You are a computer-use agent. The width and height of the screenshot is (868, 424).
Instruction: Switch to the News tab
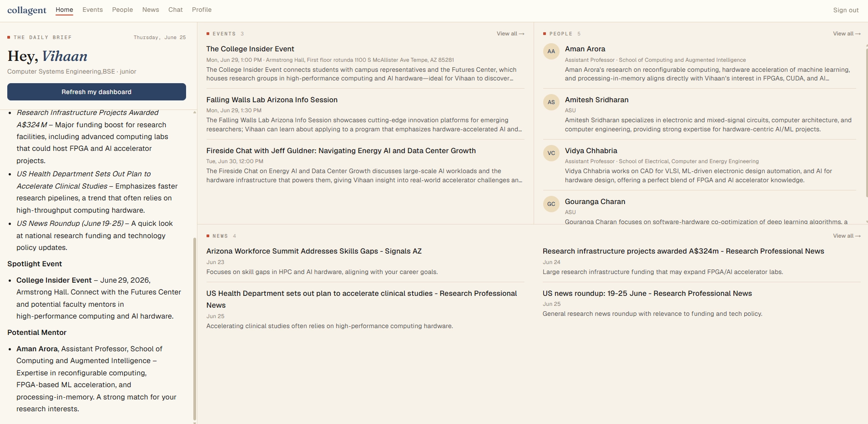pos(151,10)
